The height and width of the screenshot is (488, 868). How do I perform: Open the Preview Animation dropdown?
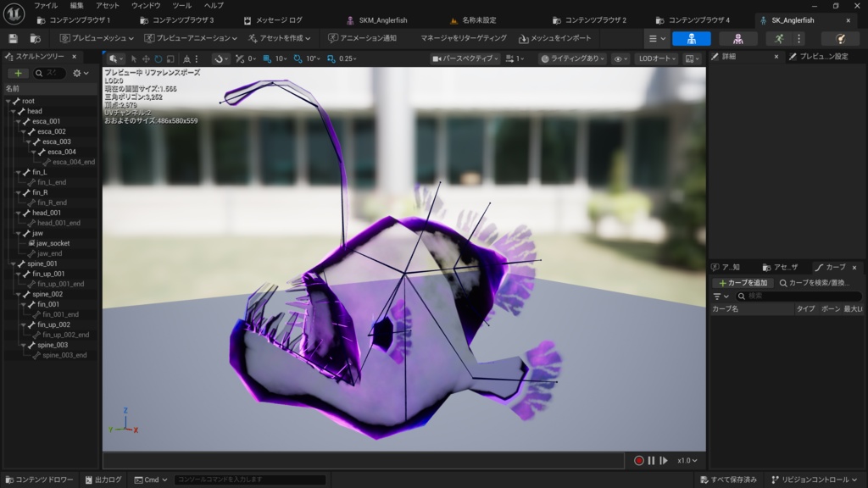(191, 38)
